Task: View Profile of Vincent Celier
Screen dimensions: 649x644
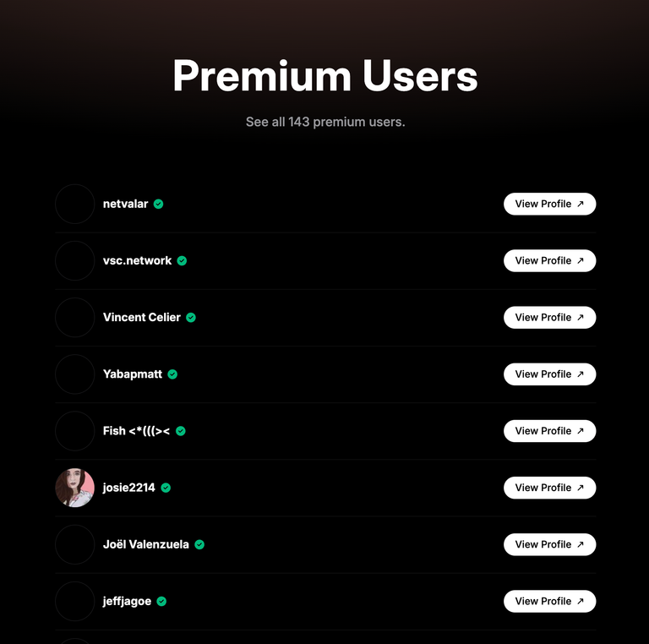Action: 549,318
